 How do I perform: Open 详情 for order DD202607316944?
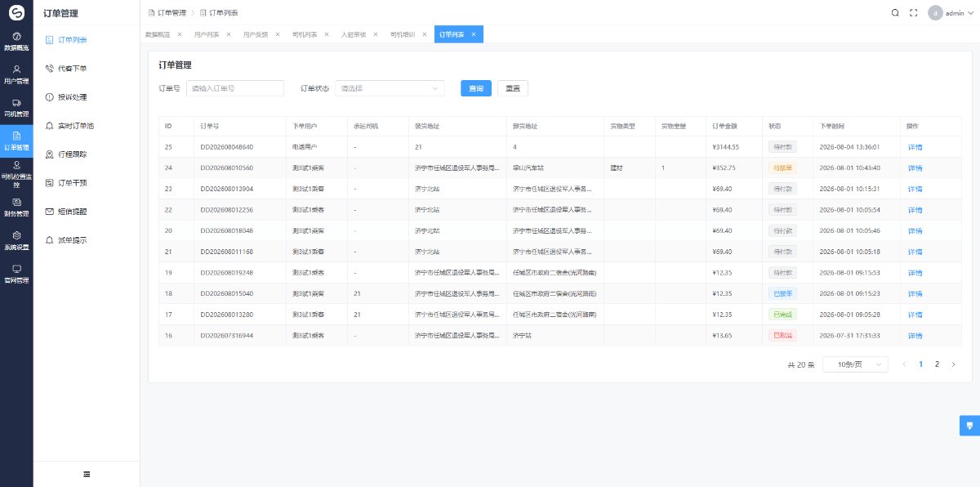click(x=915, y=335)
